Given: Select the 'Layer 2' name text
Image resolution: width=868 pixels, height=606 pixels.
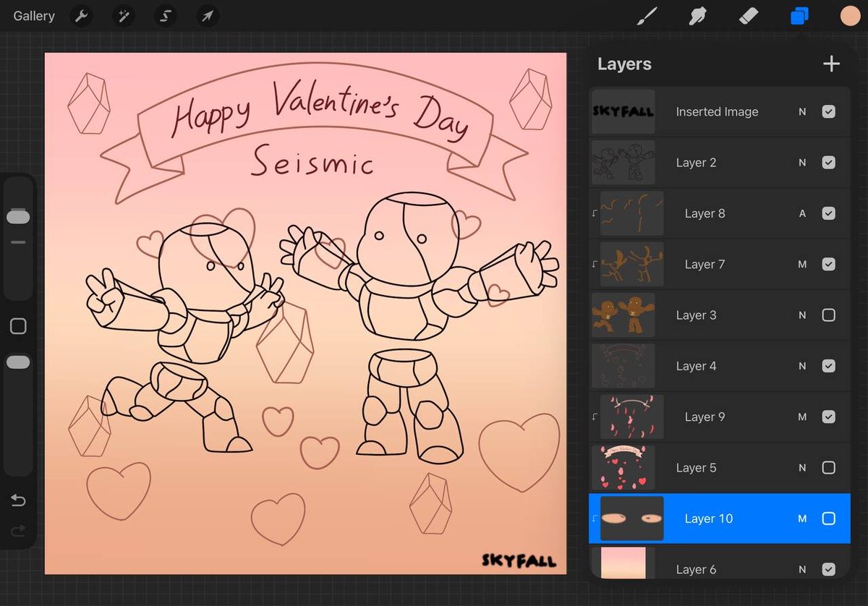Looking at the screenshot, I should tap(696, 163).
